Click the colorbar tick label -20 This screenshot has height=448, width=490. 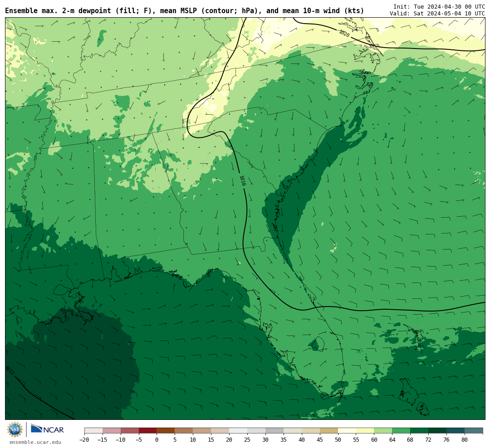[84, 439]
